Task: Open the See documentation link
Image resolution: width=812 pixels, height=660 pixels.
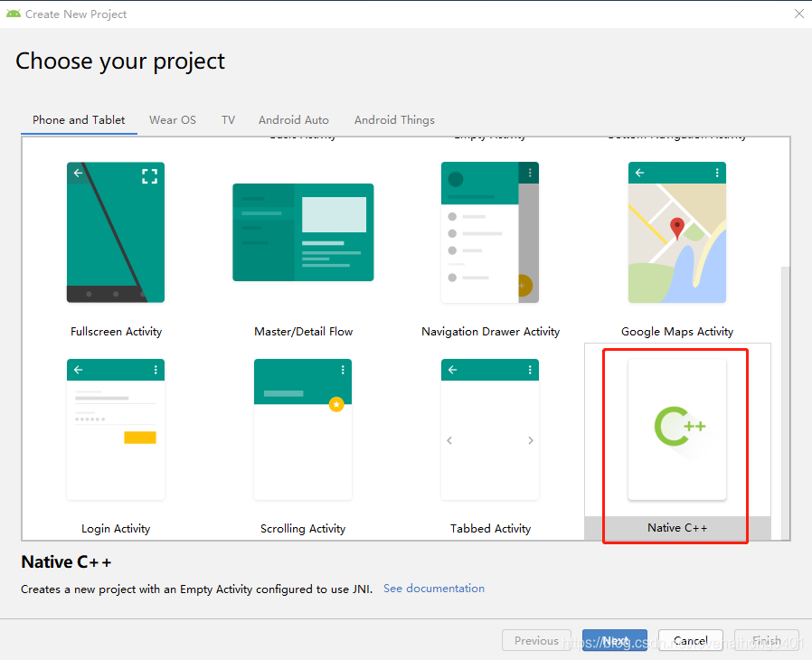Action: [434, 589]
